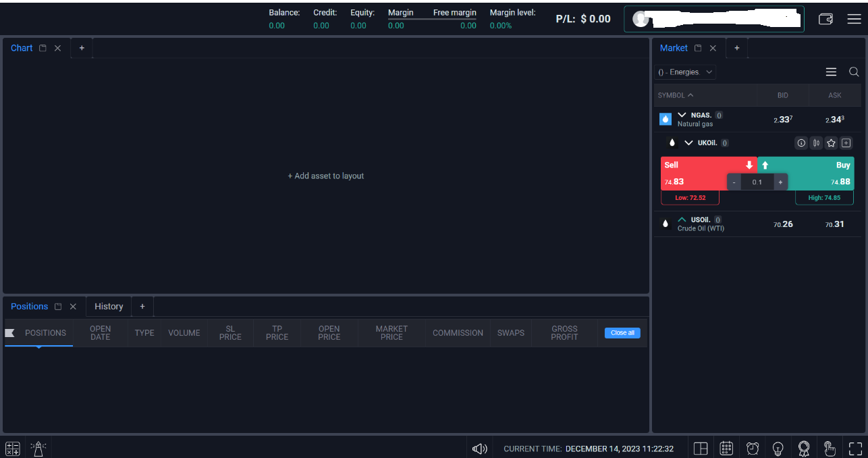Open economic calendar icon
Viewport: 868px width, 458px height.
[726, 449]
